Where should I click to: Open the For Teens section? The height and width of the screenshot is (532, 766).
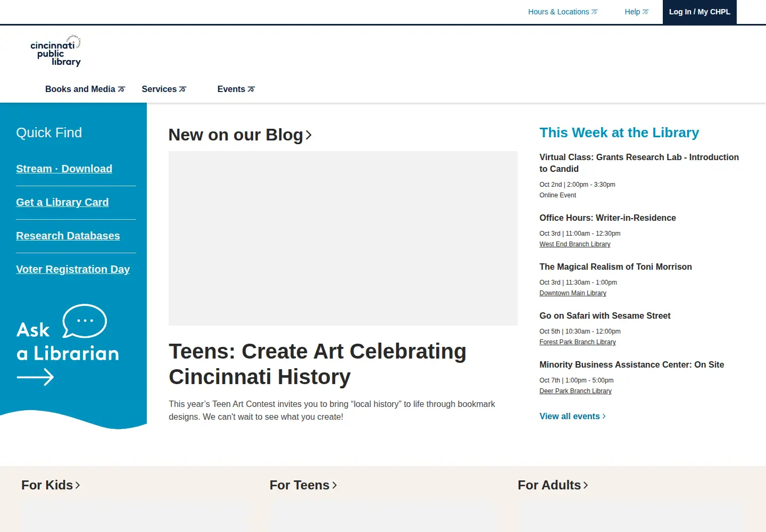pos(303,485)
